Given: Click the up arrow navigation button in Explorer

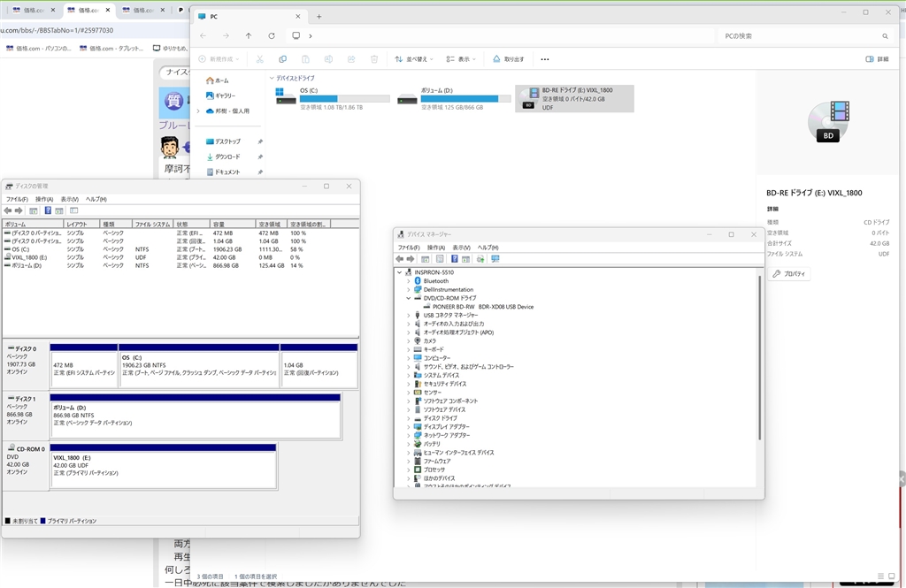Looking at the screenshot, I should [249, 36].
